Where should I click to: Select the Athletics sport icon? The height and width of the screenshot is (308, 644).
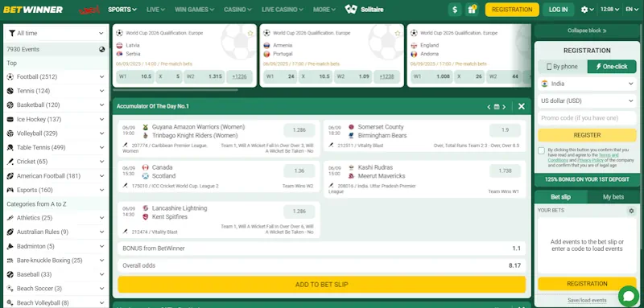point(10,218)
